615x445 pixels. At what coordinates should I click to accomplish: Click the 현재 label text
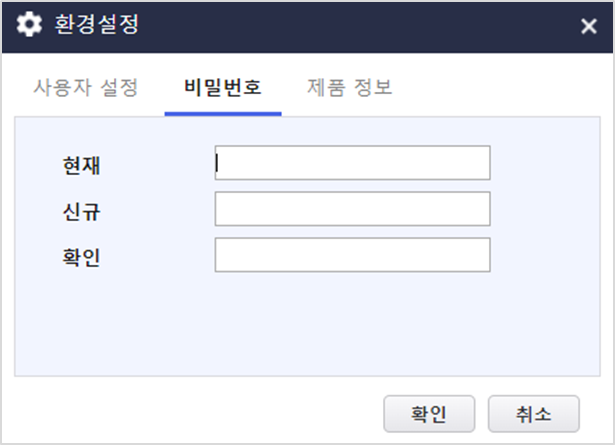82,165
